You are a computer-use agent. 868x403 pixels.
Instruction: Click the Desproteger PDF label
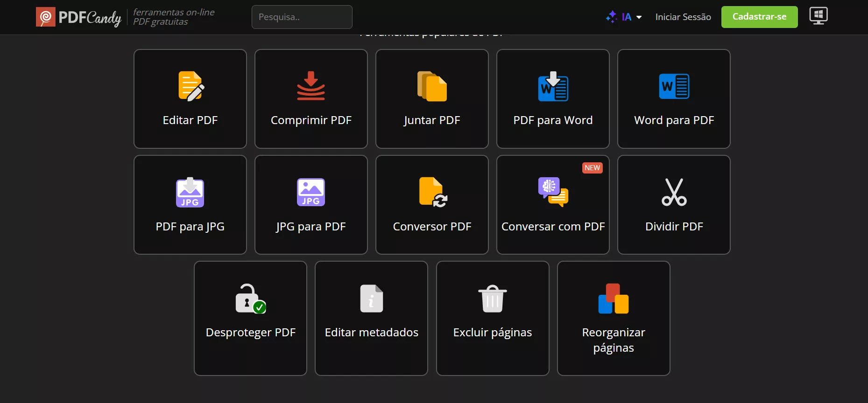(x=251, y=333)
